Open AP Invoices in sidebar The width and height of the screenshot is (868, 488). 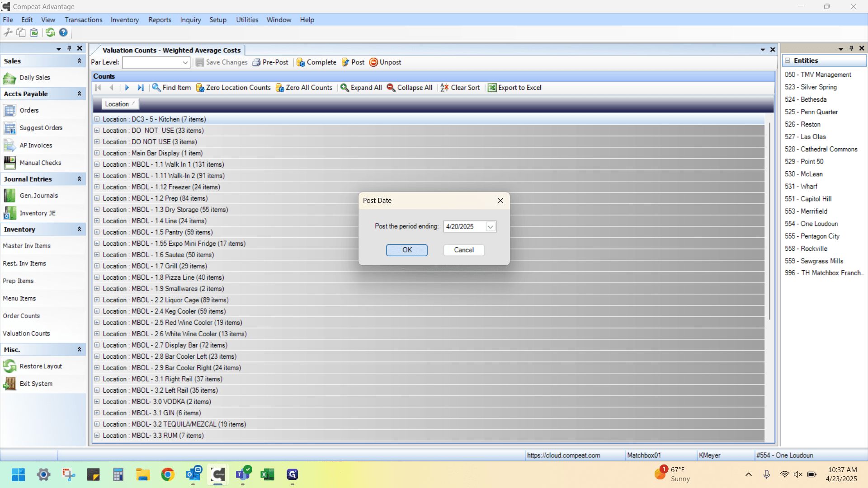pos(36,145)
